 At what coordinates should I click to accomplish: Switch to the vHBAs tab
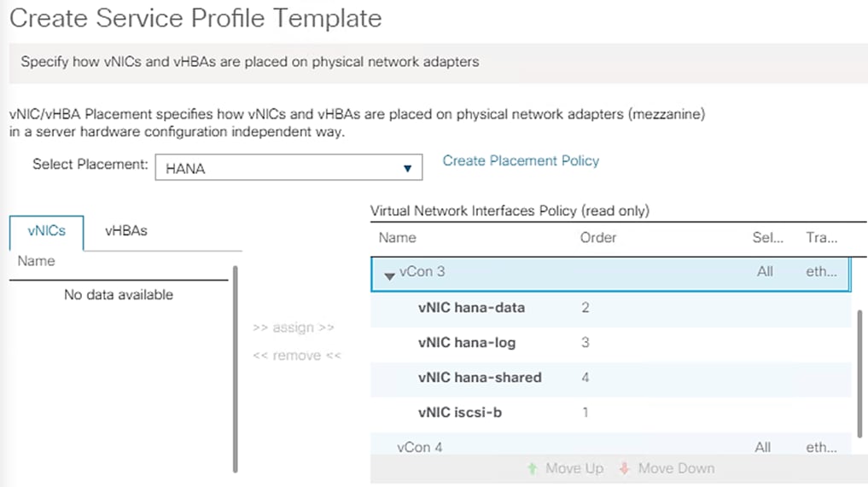pos(125,231)
